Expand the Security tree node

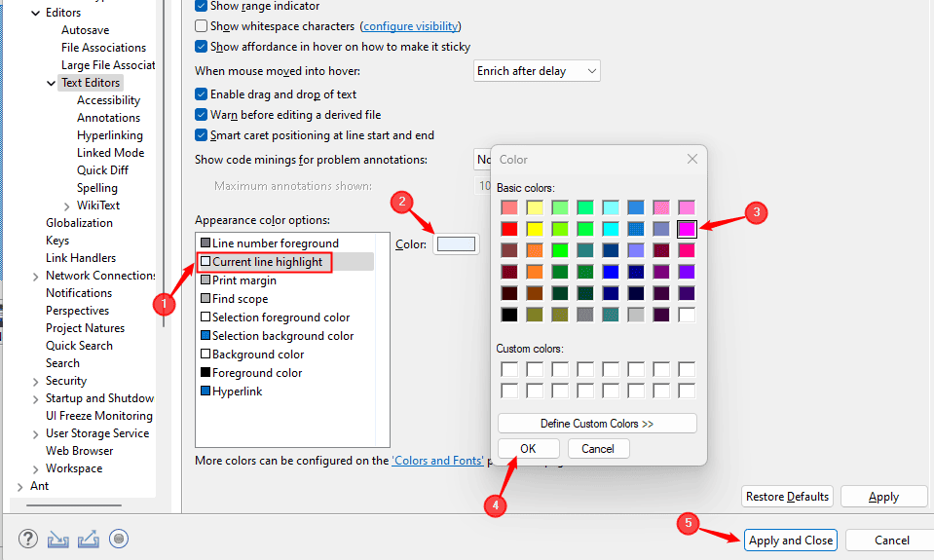(x=36, y=381)
